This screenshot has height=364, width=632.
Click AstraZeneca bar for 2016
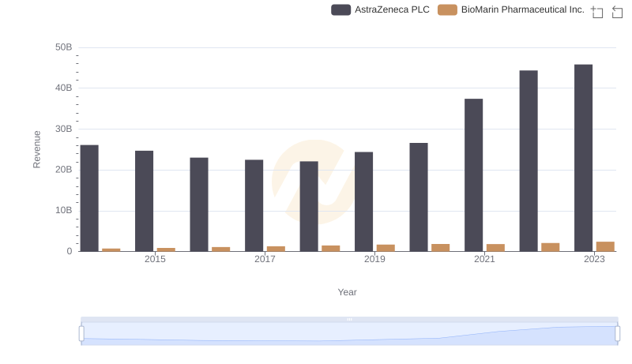click(199, 205)
